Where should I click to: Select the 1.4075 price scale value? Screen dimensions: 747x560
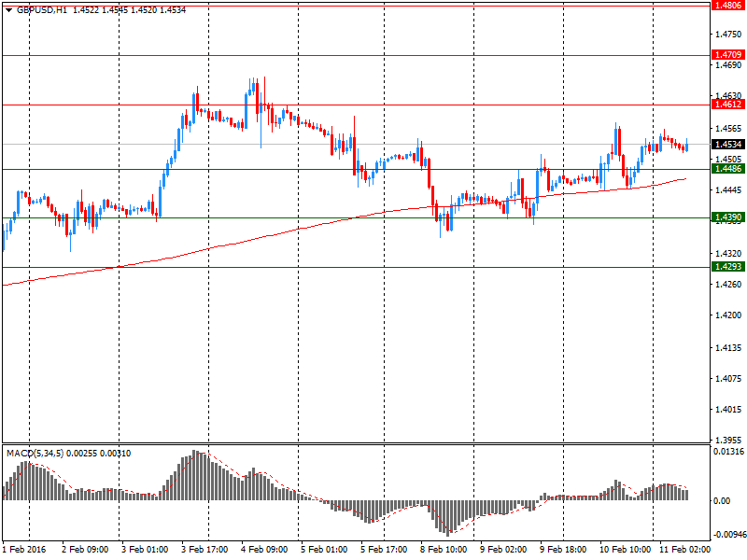coord(728,379)
